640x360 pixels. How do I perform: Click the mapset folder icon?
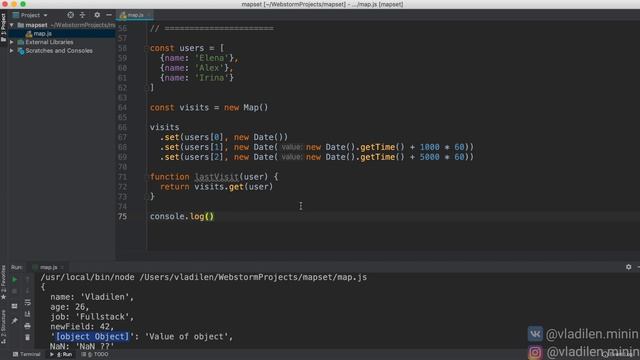point(21,25)
